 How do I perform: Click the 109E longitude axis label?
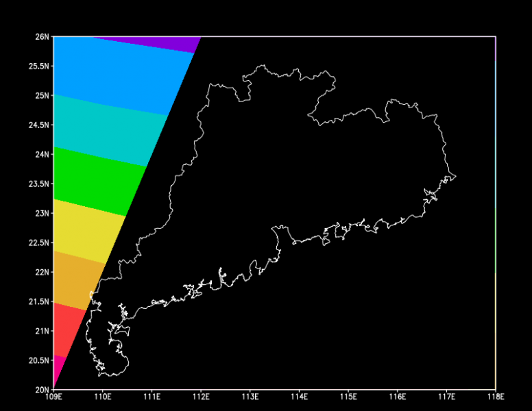pyautogui.click(x=53, y=397)
